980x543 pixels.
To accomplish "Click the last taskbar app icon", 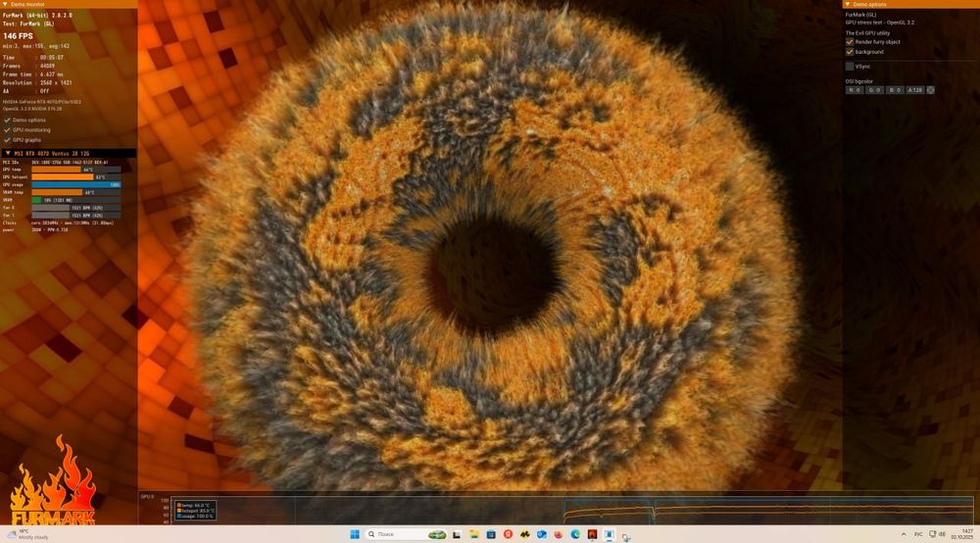I will pos(625,535).
